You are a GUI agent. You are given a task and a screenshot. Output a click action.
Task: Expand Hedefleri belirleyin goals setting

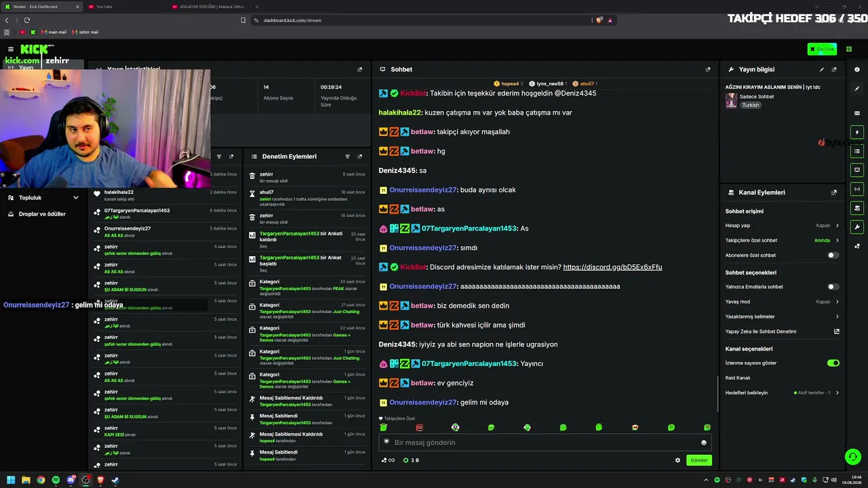point(782,393)
